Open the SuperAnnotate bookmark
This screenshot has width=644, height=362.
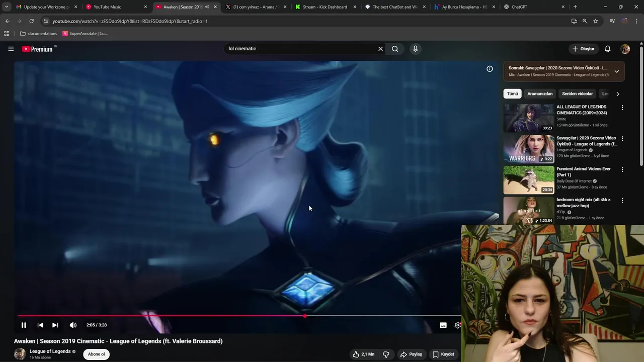85,34
